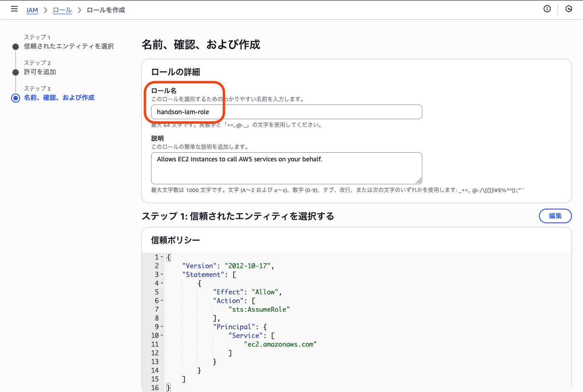The width and height of the screenshot is (583, 392).
Task: Click the "Service": [ code line
Action: pos(251,336)
